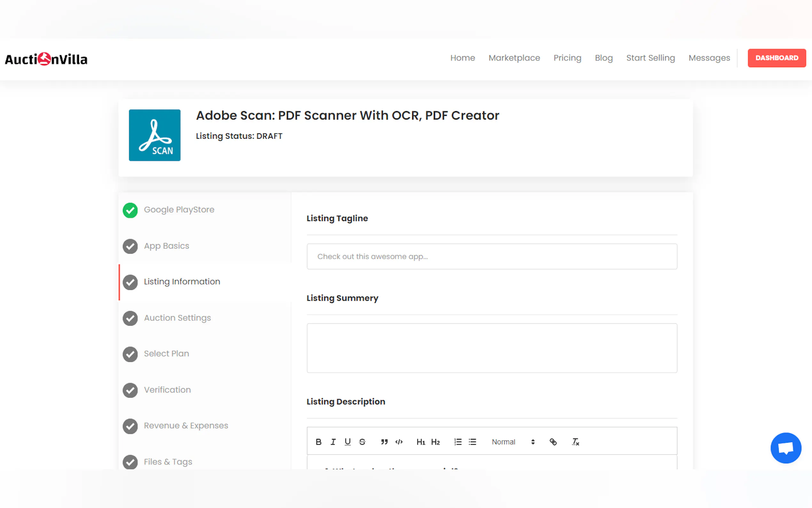Toggle bold formatting in description editor
This screenshot has height=508, width=812.
[x=318, y=442]
